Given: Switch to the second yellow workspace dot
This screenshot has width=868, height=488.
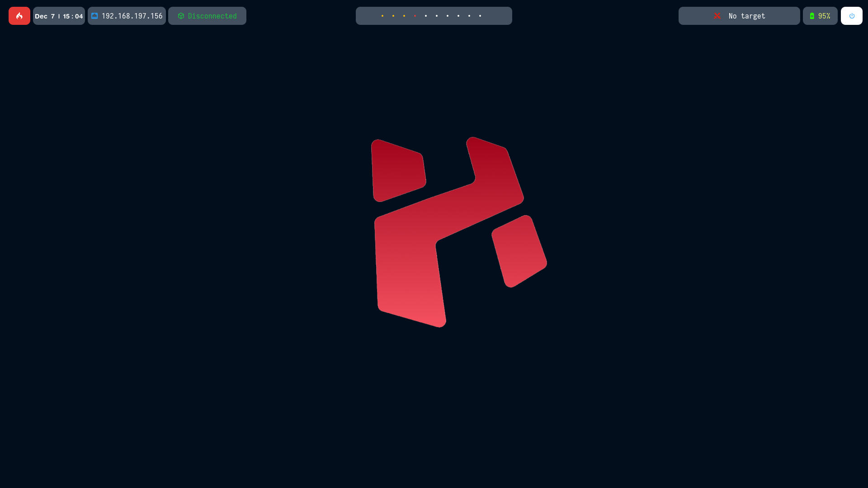Looking at the screenshot, I should 393,16.
